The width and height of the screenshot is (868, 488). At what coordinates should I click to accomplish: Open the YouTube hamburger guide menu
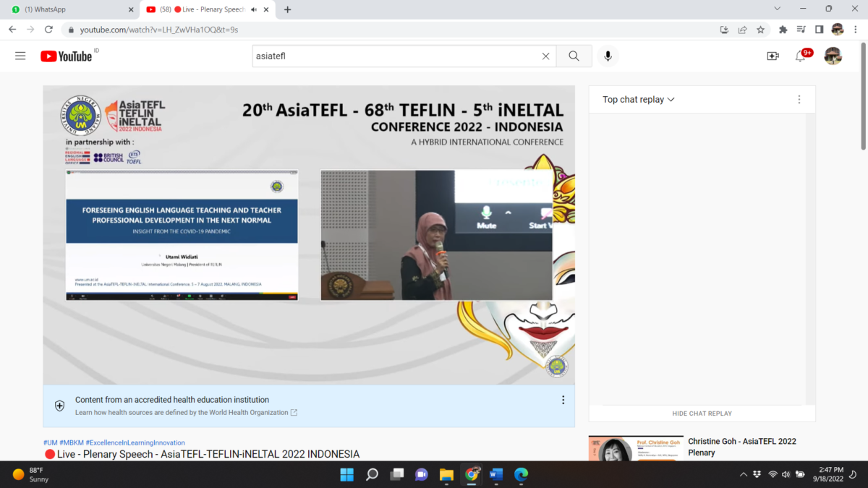20,56
